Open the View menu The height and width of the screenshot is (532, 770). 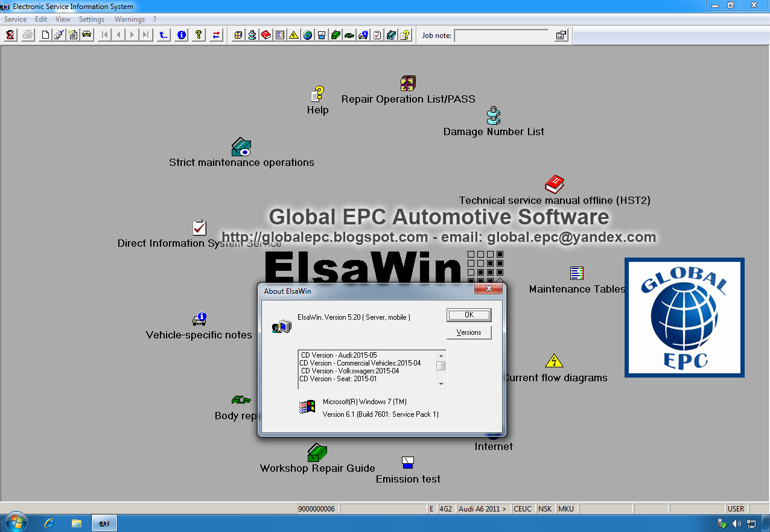click(63, 19)
